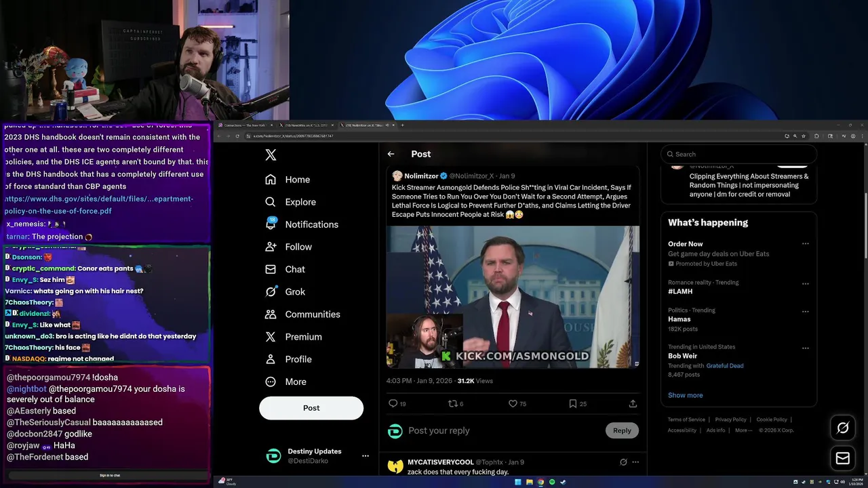Open Notifications in X sidebar
This screenshot has height=488, width=868.
(302, 224)
